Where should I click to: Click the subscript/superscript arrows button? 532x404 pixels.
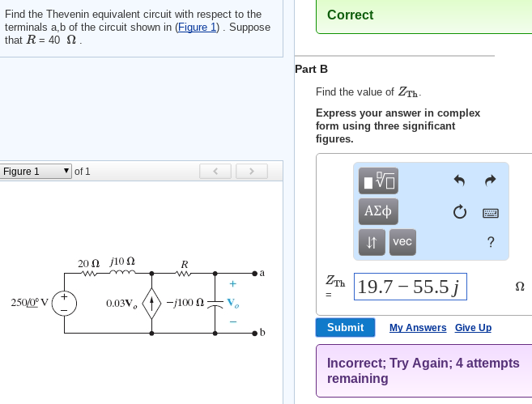point(372,242)
